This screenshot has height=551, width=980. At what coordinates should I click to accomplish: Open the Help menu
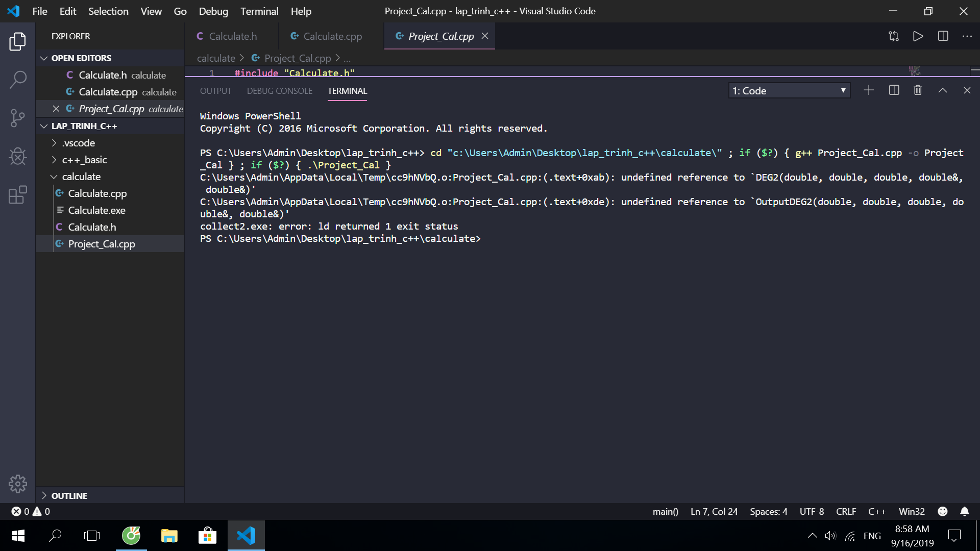pos(301,11)
